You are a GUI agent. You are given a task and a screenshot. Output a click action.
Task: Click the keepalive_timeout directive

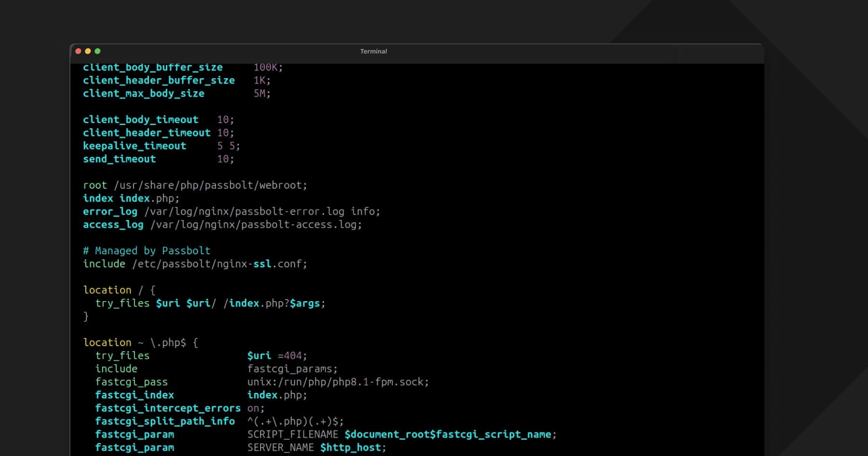[x=135, y=146]
